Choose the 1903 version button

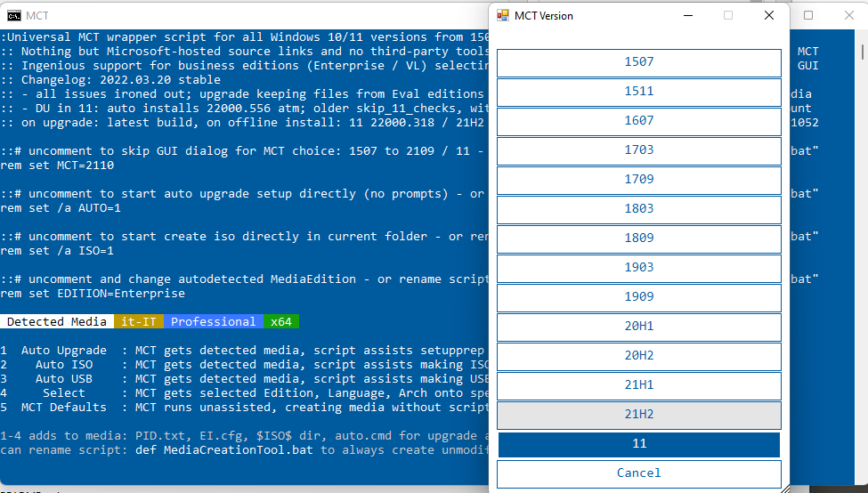point(639,268)
